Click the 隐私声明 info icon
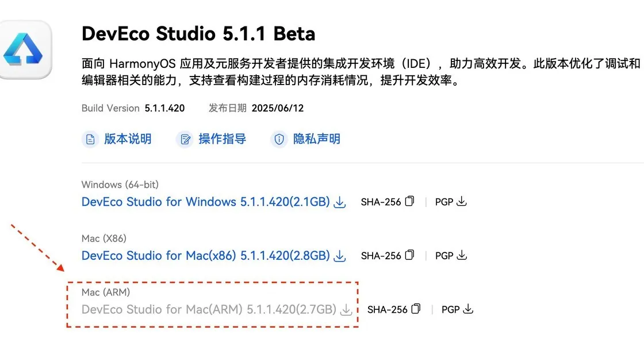 (279, 139)
